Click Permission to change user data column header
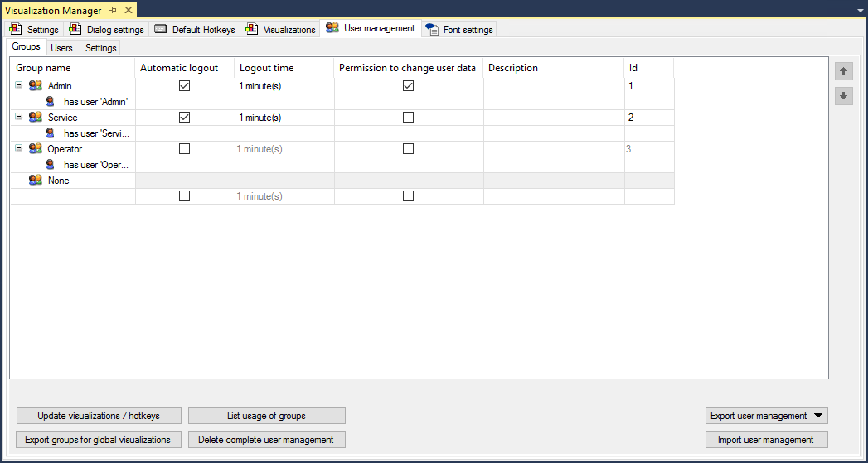This screenshot has width=868, height=463. 409,68
